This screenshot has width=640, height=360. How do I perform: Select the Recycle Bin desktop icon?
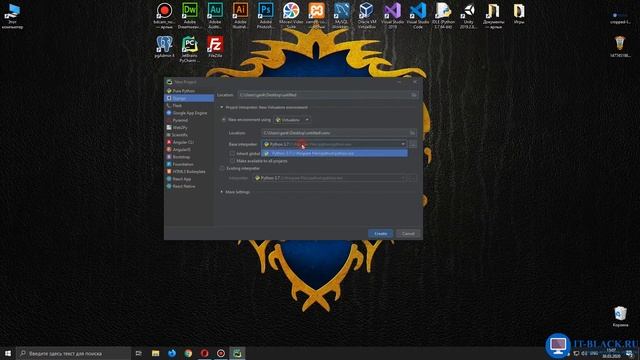pos(620,316)
